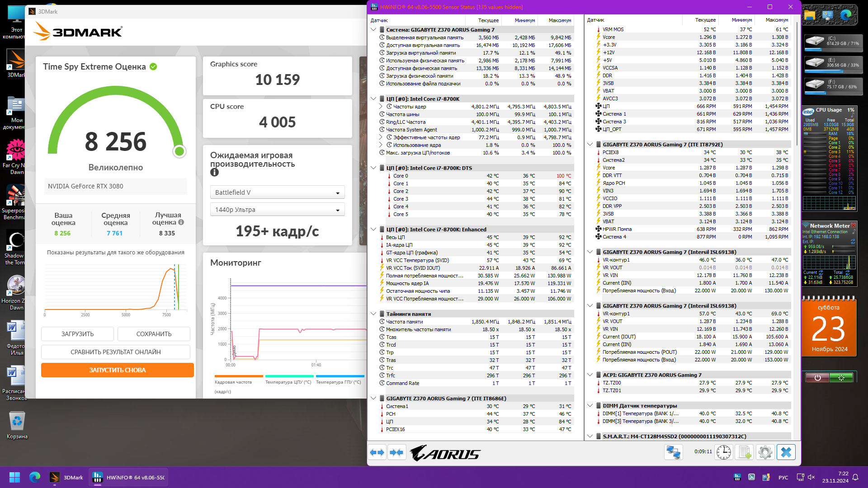
Task: Click the start logging file icon
Action: 745,452
